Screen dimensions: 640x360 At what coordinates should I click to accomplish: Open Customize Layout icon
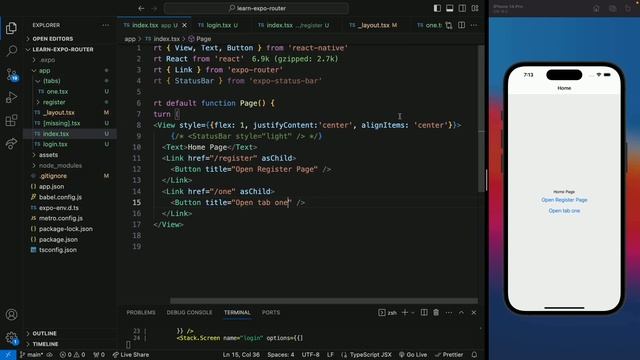click(475, 8)
